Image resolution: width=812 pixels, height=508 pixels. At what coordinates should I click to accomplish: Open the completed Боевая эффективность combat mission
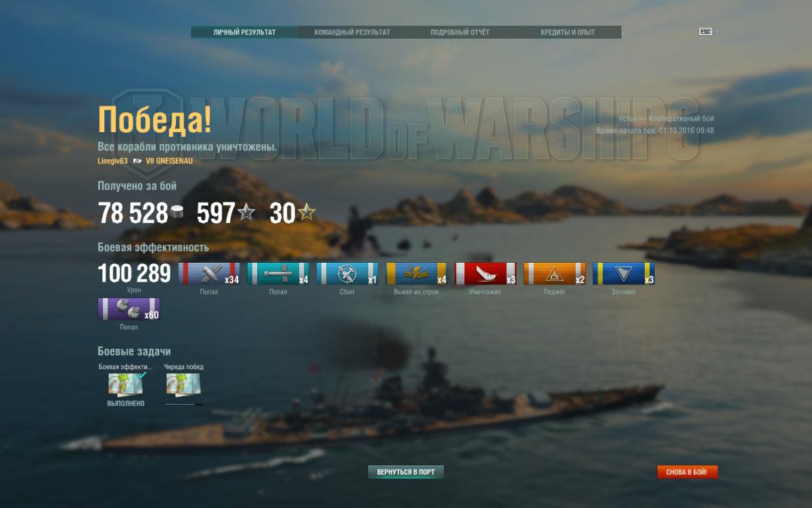coord(126,385)
